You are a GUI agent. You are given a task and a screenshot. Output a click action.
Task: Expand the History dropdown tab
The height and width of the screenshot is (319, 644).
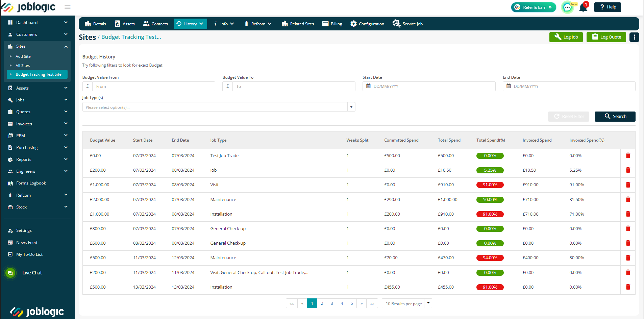190,24
